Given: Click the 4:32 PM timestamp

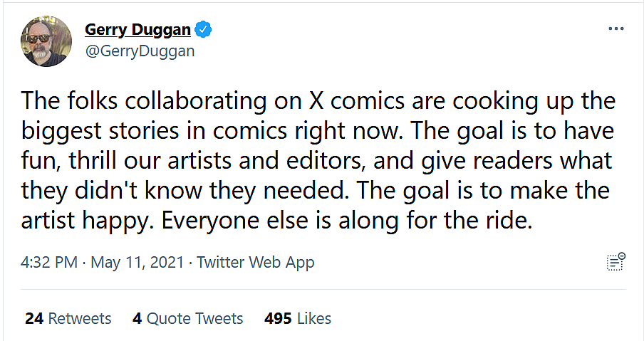Looking at the screenshot, I should (x=49, y=262).
